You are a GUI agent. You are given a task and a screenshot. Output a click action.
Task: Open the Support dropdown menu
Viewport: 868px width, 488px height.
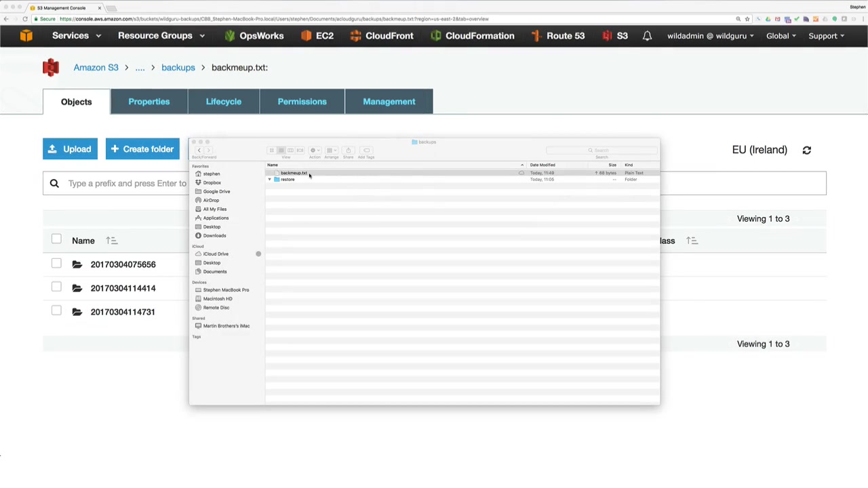coord(826,36)
